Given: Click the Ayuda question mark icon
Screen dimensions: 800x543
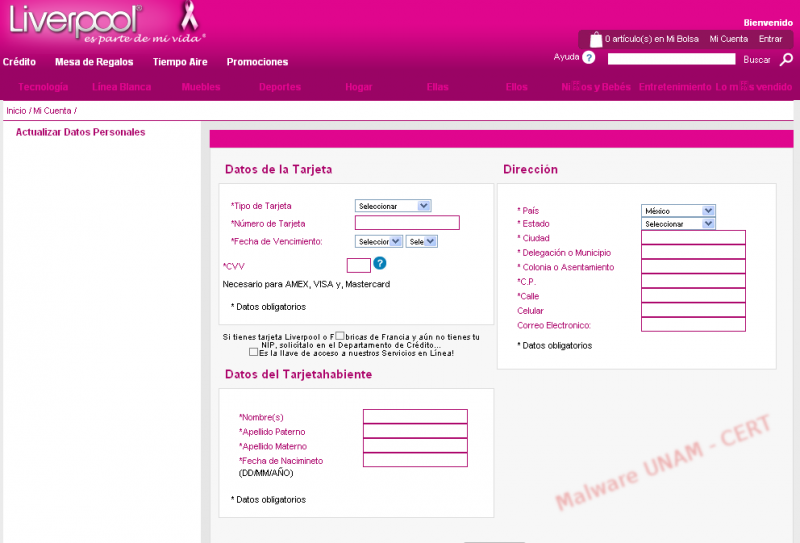Looking at the screenshot, I should (x=589, y=58).
